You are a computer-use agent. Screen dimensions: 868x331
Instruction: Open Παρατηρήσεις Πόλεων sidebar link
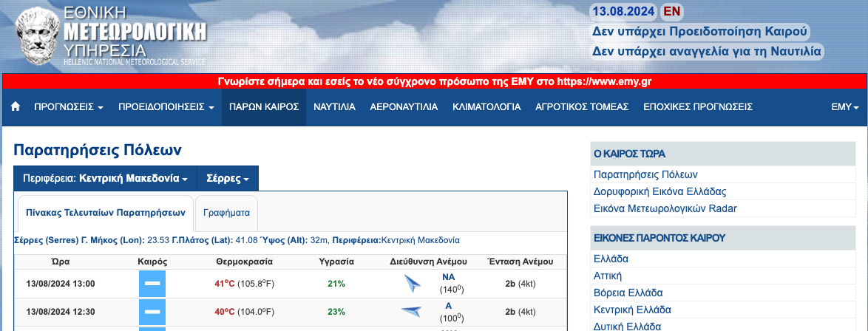pos(645,174)
